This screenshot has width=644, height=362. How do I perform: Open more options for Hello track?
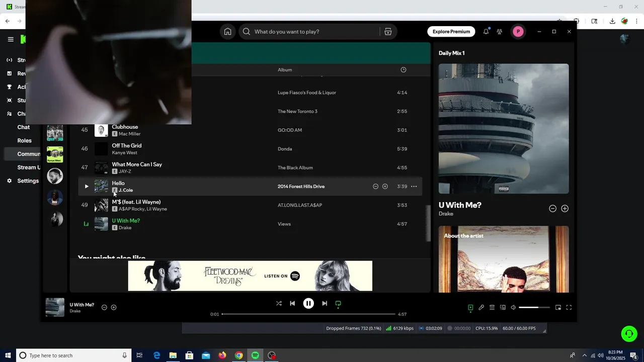[x=414, y=187]
